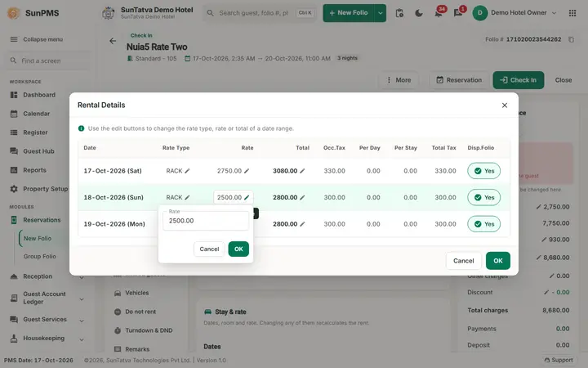Open Remarks section in folio nav
The image size is (588, 368).
click(132, 349)
